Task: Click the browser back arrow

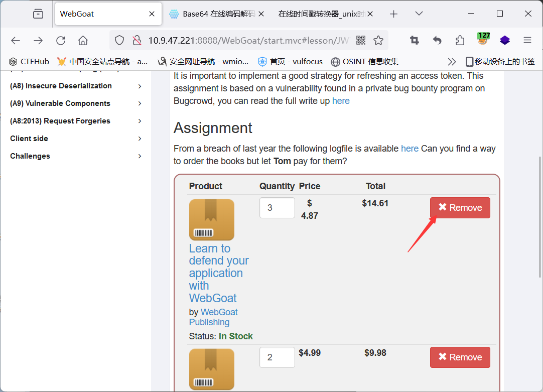Action: [x=16, y=41]
